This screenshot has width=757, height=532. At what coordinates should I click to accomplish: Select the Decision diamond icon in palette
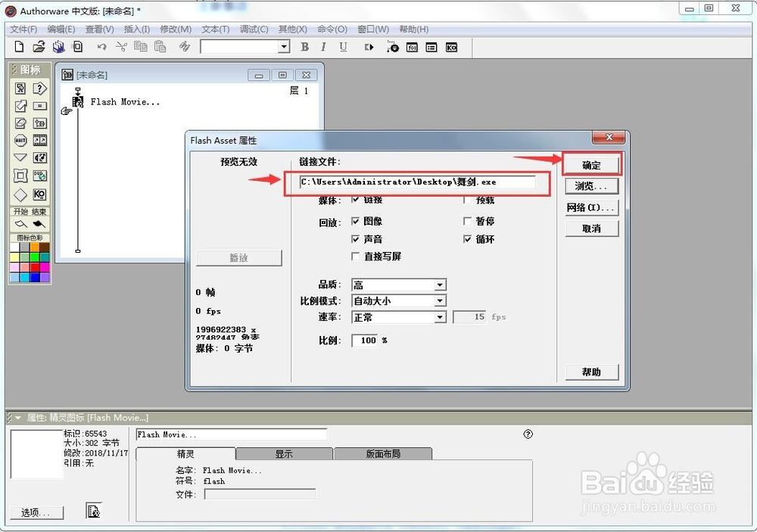[20, 194]
